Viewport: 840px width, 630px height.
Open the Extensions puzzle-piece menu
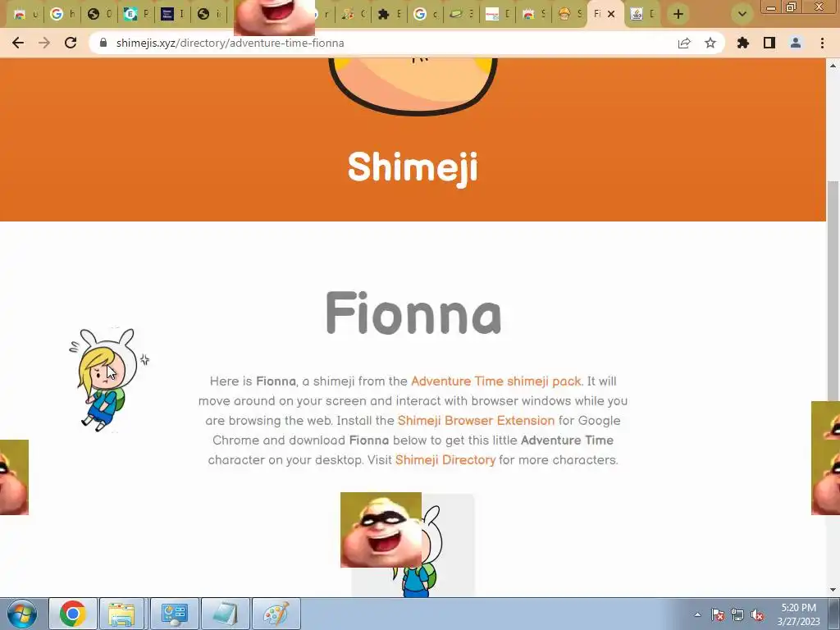point(743,43)
